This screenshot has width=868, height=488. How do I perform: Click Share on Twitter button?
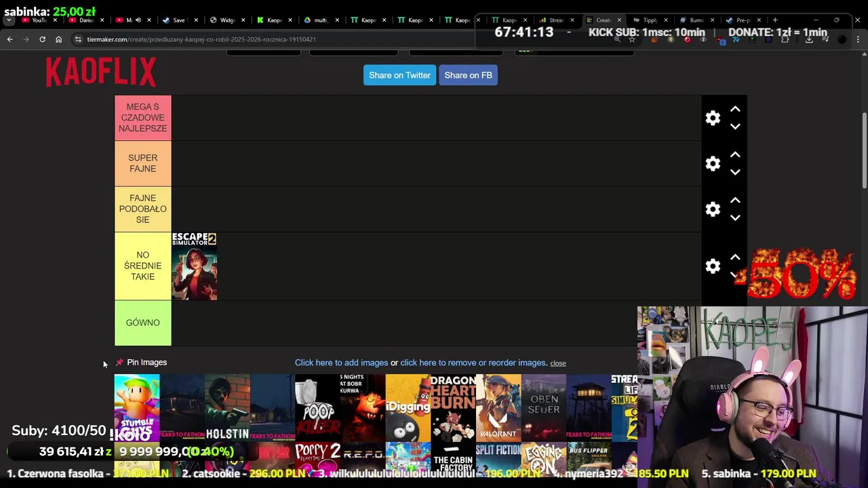point(399,75)
